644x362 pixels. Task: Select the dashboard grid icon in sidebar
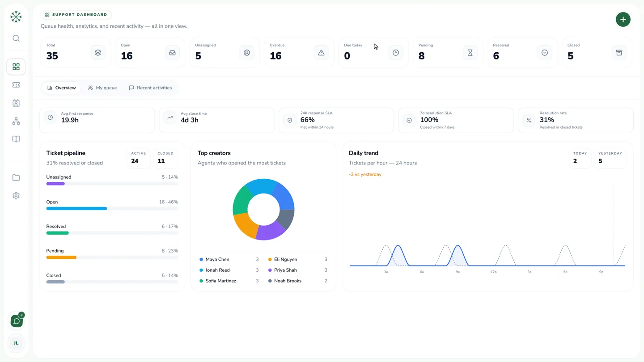point(16,67)
